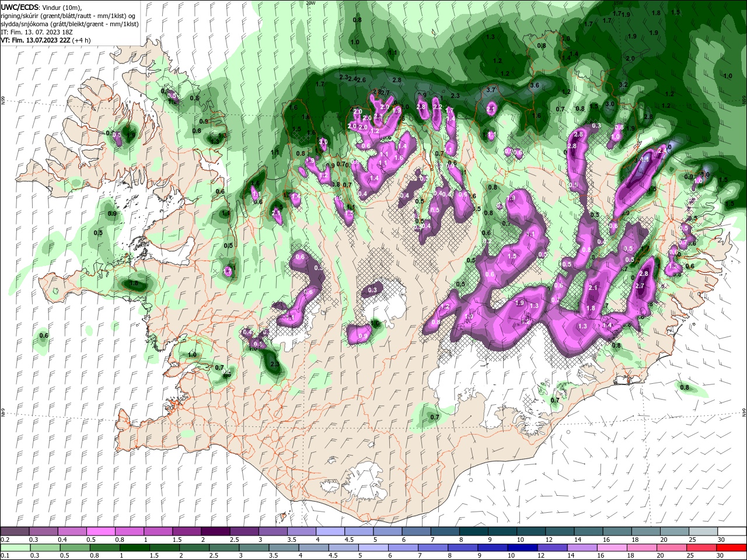Click the snow scale swatch labeled 0.2
The width and height of the screenshot is (747, 560).
(x=15, y=531)
